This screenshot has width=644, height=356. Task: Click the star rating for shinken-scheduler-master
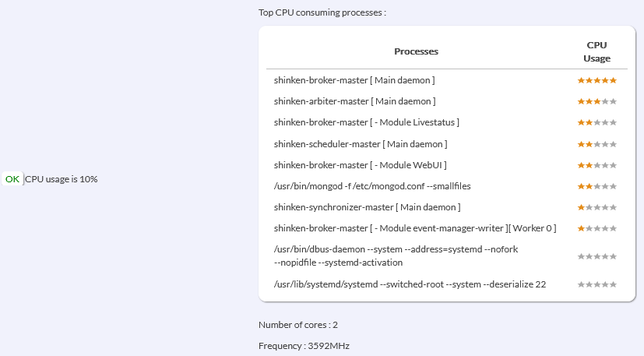tap(596, 144)
